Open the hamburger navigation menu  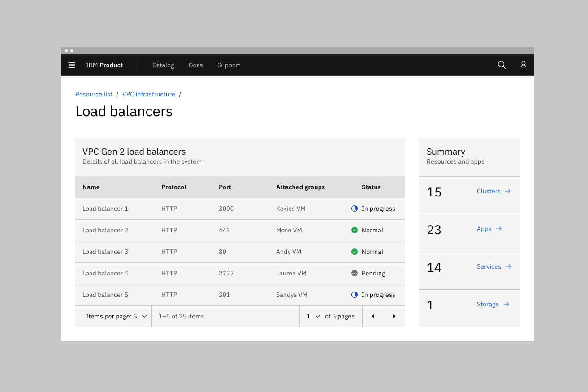coord(72,65)
